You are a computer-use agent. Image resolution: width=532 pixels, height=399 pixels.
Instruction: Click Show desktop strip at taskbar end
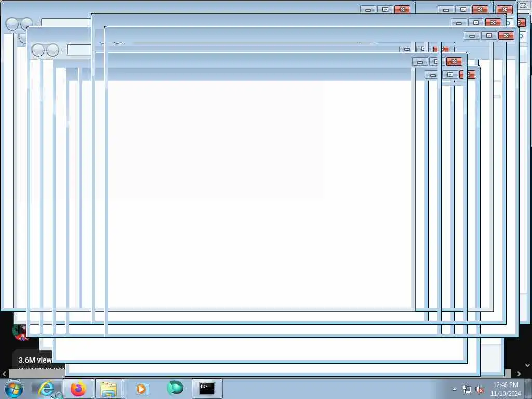pyautogui.click(x=528, y=389)
